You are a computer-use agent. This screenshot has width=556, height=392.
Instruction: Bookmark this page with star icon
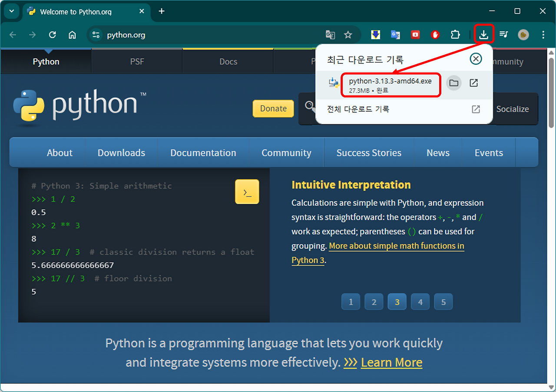pos(348,35)
